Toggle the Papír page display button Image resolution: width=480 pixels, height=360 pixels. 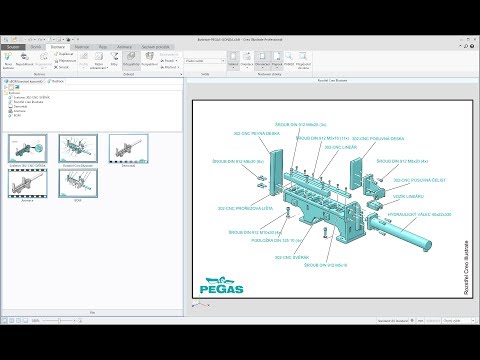(x=277, y=60)
